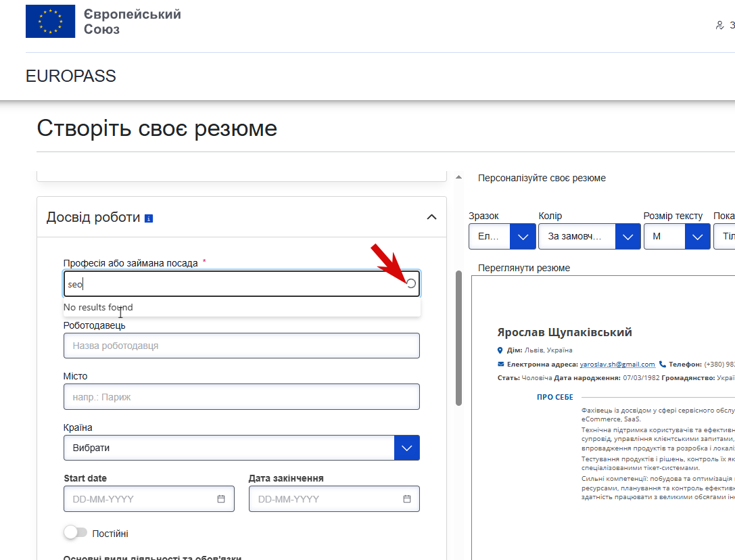Focus the Професія або займана посада field
This screenshot has height=560, width=735.
pos(242,284)
